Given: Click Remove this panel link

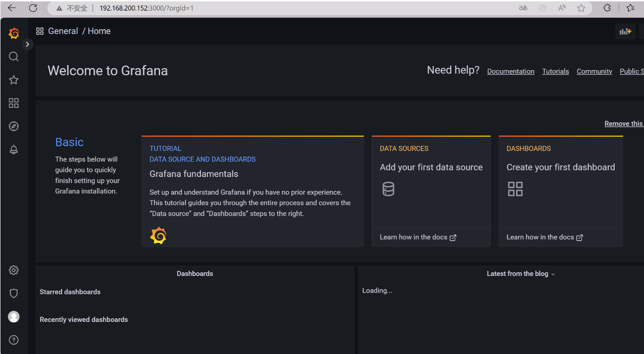Looking at the screenshot, I should (624, 124).
